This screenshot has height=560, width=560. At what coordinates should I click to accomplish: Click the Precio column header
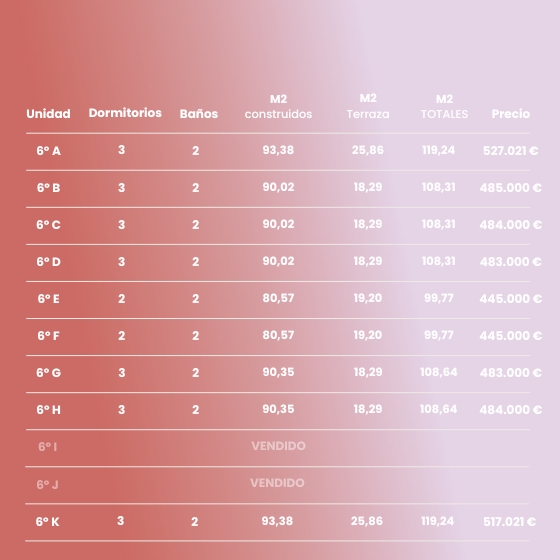click(x=511, y=114)
